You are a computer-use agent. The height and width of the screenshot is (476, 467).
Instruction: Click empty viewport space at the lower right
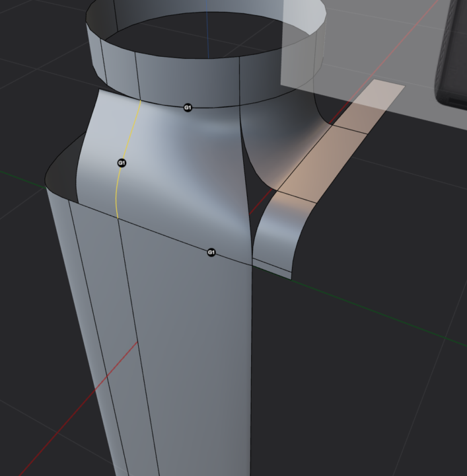(383, 416)
